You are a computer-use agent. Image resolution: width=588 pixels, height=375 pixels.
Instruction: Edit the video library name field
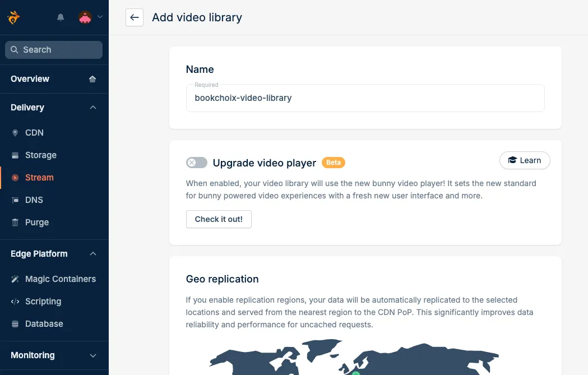pyautogui.click(x=365, y=98)
